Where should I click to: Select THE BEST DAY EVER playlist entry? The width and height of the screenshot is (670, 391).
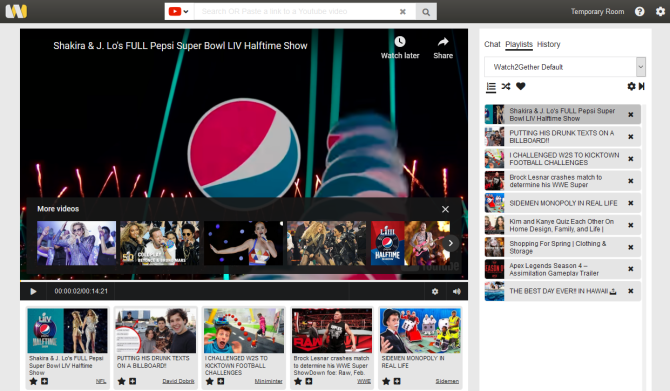click(562, 291)
